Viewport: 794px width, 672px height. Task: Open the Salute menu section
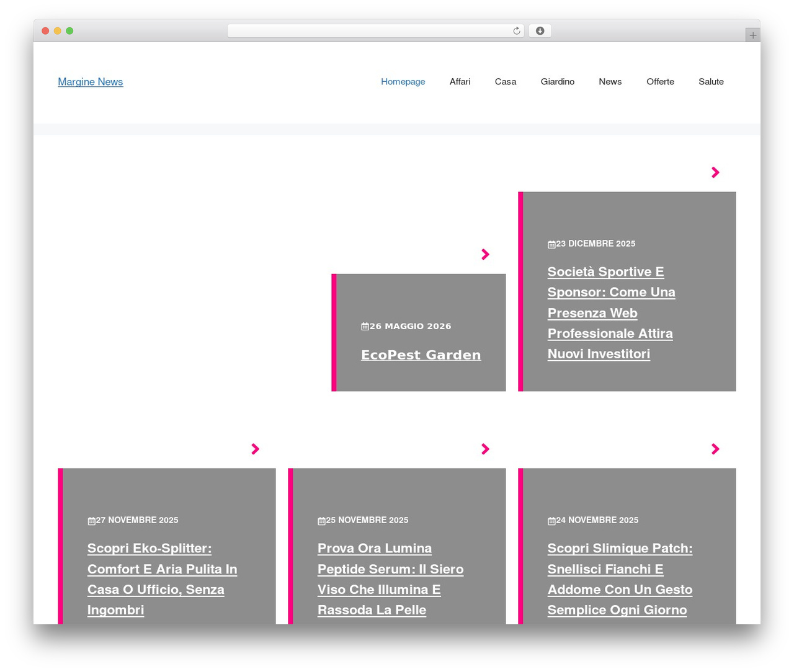click(711, 82)
